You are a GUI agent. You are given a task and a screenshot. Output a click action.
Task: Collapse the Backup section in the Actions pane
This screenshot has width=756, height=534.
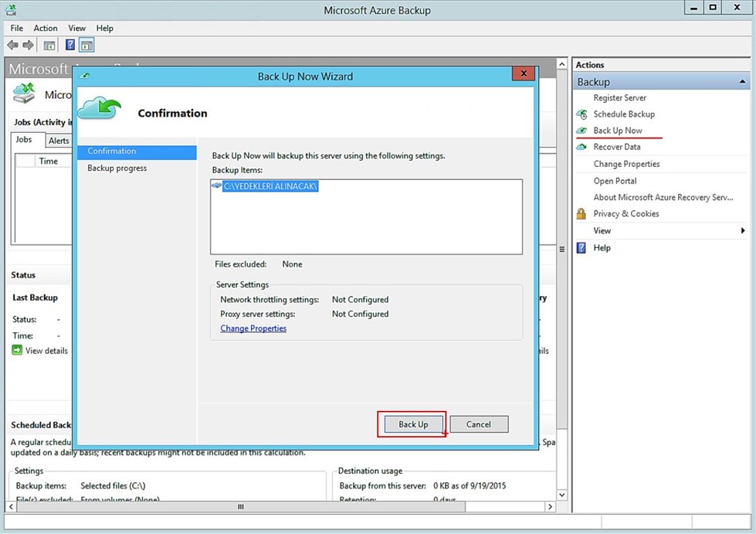pos(743,82)
